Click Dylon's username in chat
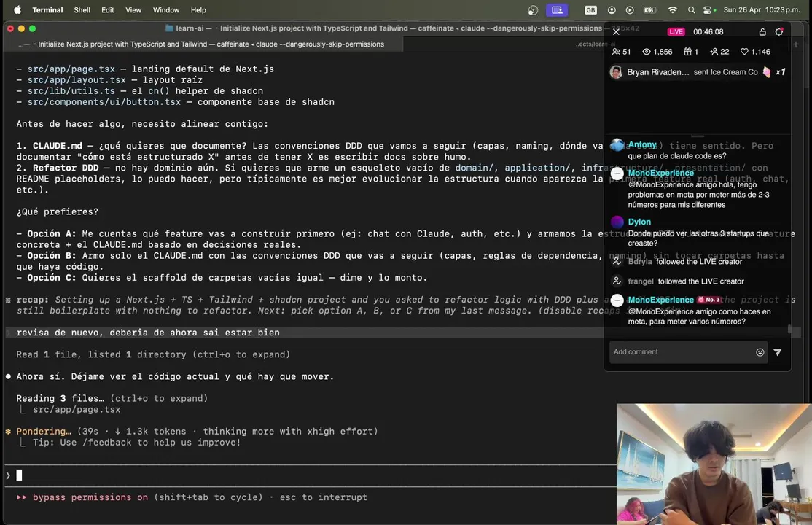Viewport: 812px width, 525px height. point(639,222)
